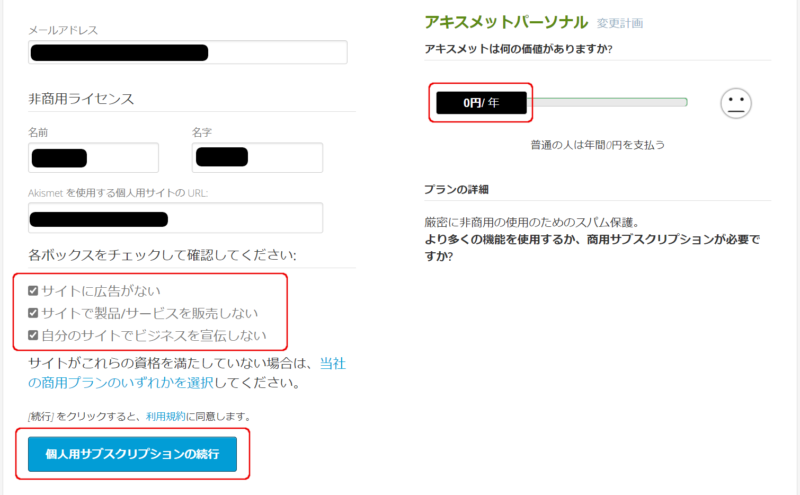Click the price slider track
Viewport: 800px width, 495px height.
coord(607,103)
